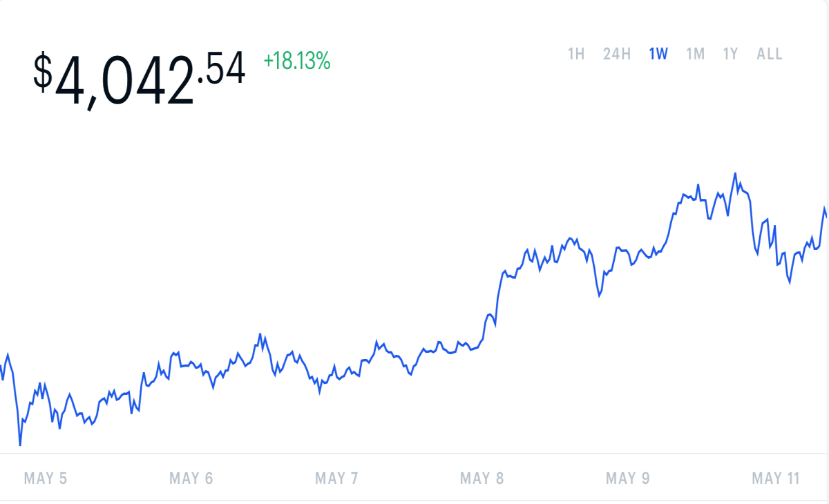This screenshot has height=504, width=829.
Task: Select the MAY 6 axis label
Action: click(x=191, y=478)
